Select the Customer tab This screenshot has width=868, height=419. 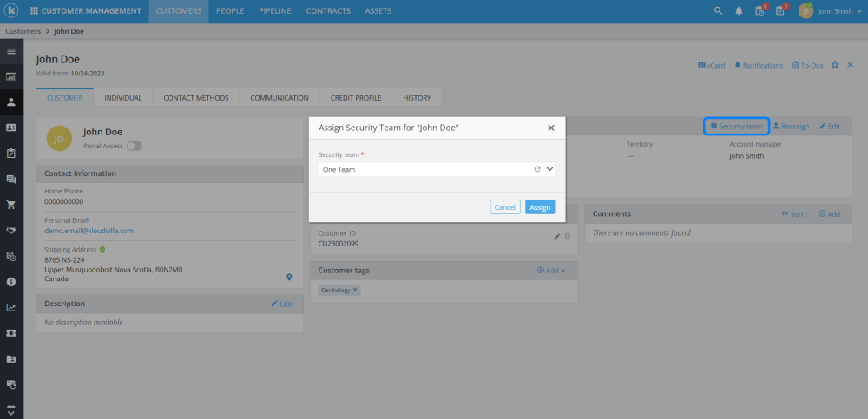coord(65,98)
